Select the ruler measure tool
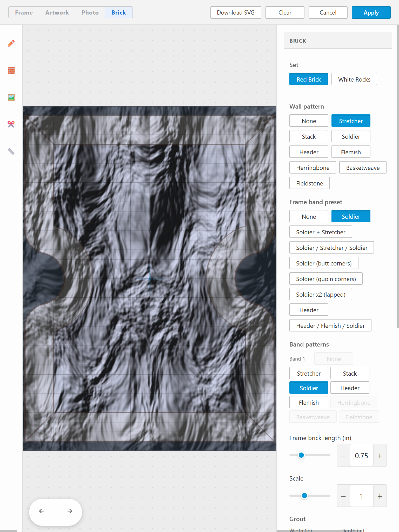Image resolution: width=399 pixels, height=532 pixels. (11, 151)
